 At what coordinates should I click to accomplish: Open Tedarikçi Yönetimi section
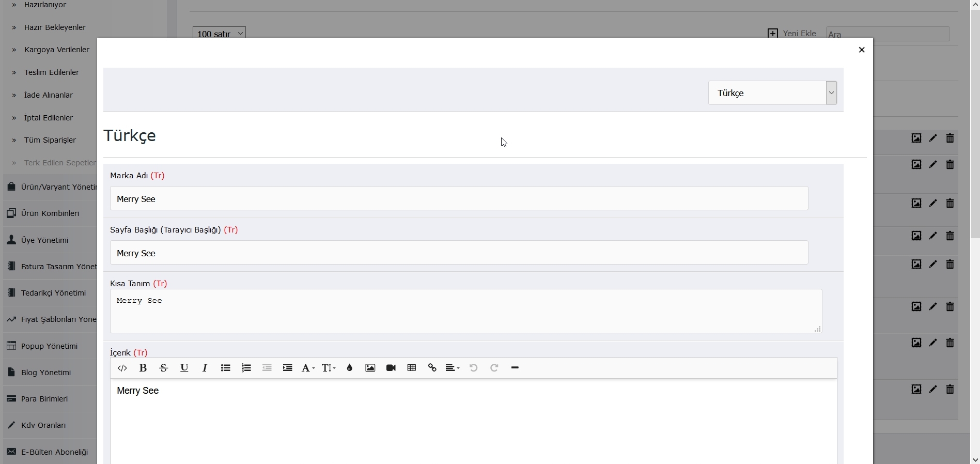point(51,293)
